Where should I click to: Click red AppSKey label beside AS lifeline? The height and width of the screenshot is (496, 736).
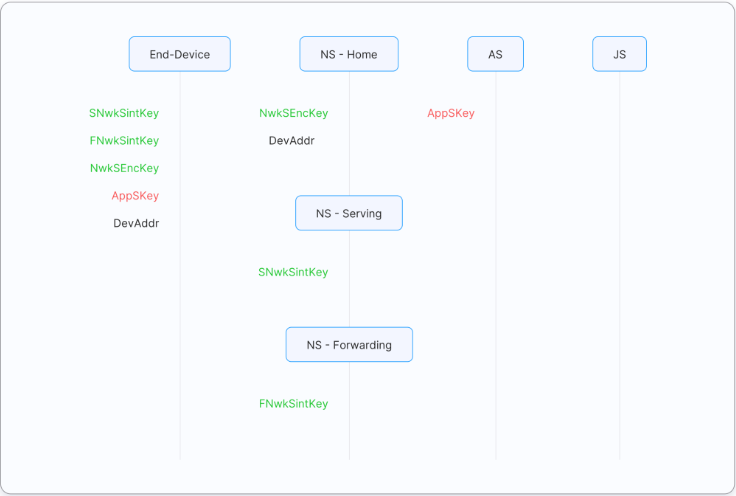[x=451, y=113]
